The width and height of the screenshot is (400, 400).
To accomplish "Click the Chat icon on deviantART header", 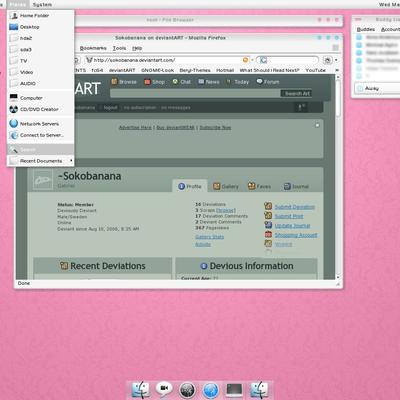I will [175, 82].
